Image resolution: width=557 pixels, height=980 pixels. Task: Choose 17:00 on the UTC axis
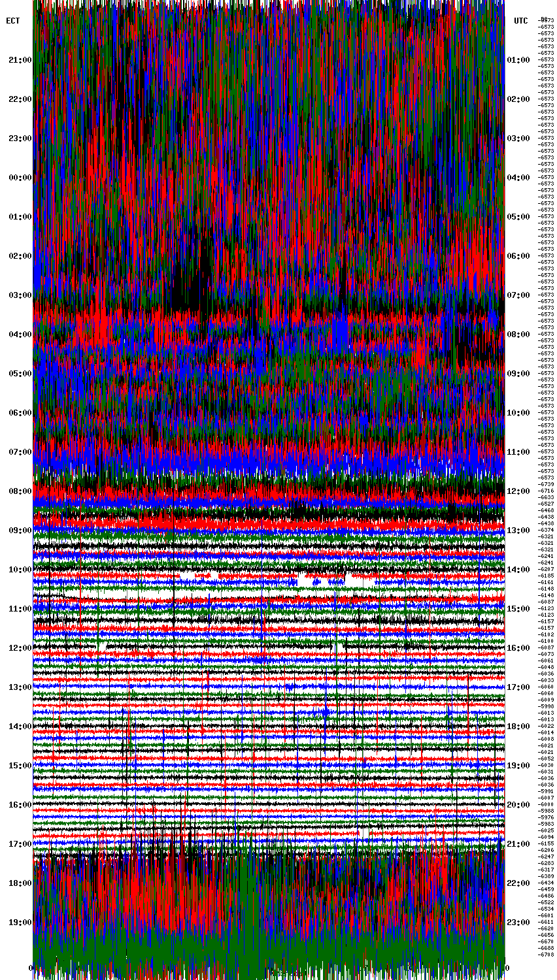tap(518, 687)
